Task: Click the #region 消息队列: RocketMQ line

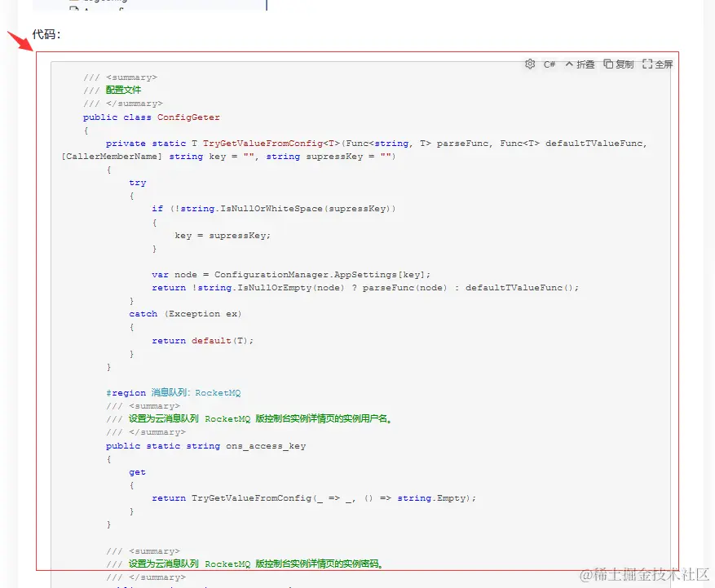Action: point(174,393)
